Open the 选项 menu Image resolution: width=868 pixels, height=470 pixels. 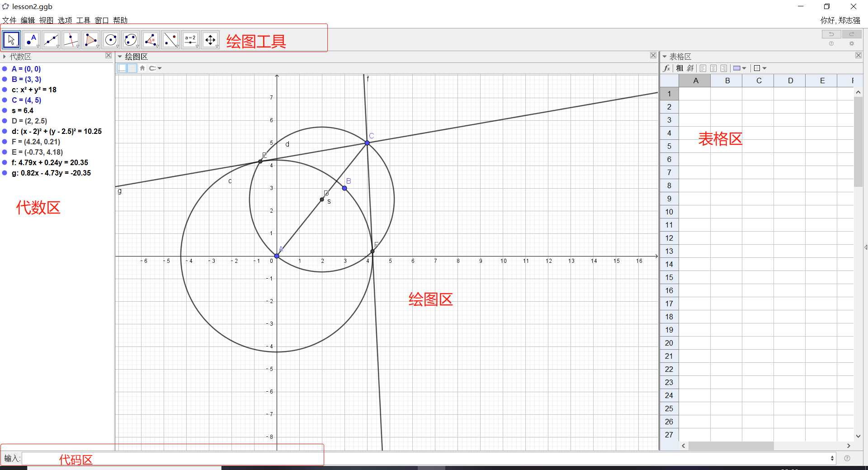click(65, 20)
